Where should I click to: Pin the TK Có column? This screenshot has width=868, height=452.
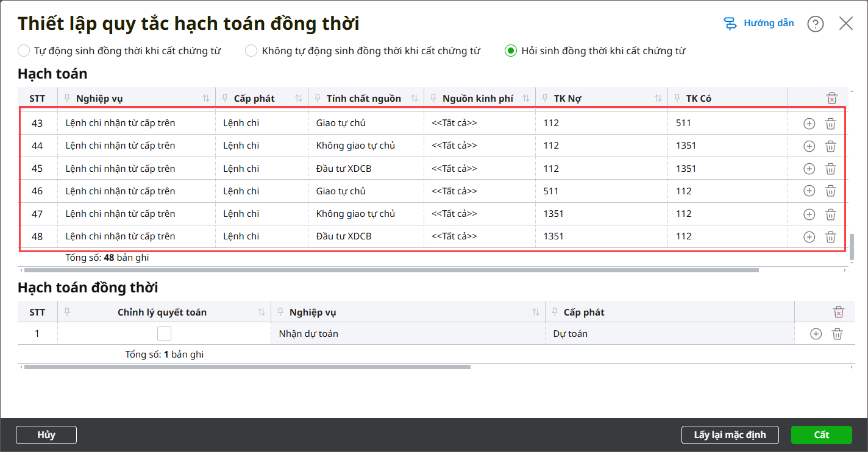point(677,98)
